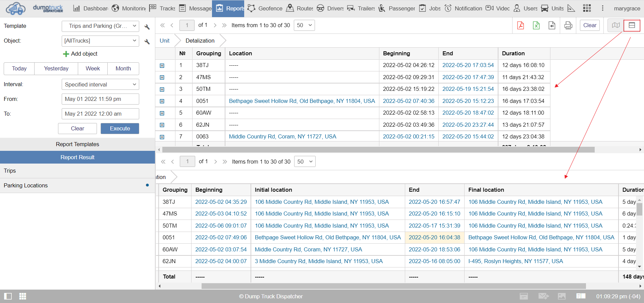This screenshot has height=303, width=644.
Task: Select the Yesterday interval option
Action: click(x=56, y=68)
